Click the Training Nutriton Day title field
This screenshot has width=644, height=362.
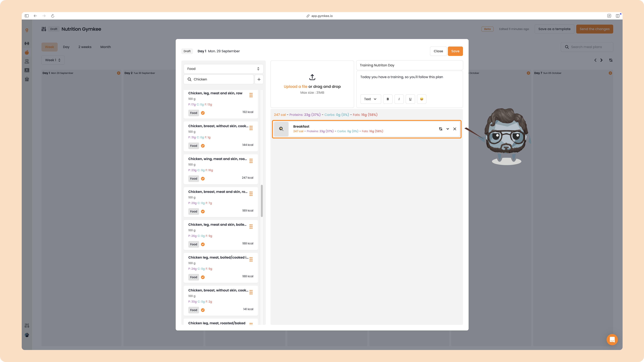click(x=409, y=65)
